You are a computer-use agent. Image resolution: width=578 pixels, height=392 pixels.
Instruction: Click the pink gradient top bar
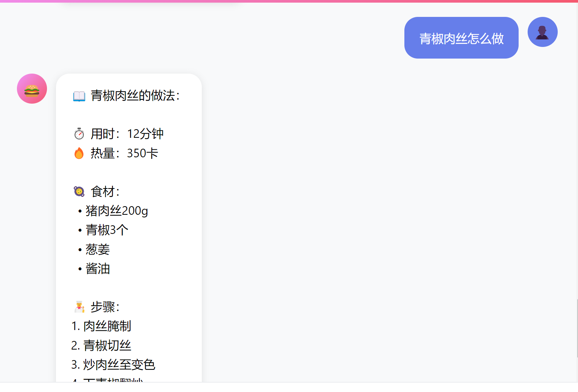(x=289, y=2)
